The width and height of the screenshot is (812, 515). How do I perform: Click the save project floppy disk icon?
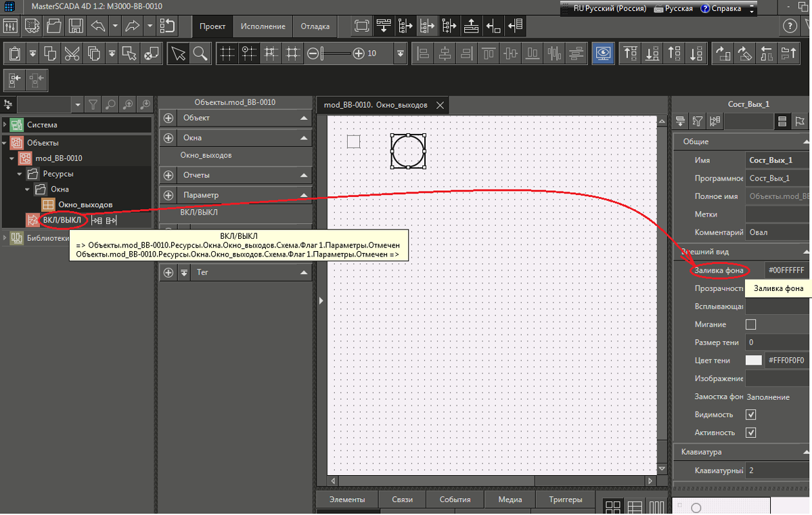(x=76, y=26)
